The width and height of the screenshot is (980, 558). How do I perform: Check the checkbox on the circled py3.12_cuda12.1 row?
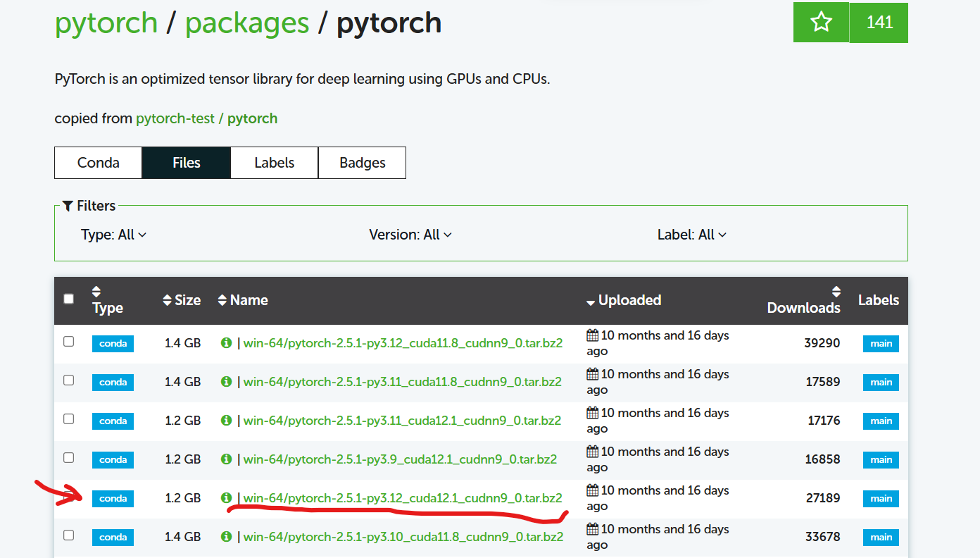click(68, 495)
